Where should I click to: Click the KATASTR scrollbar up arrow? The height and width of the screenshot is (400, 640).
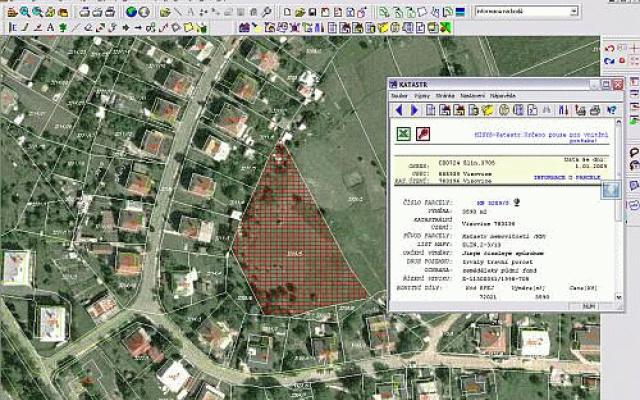[618, 122]
